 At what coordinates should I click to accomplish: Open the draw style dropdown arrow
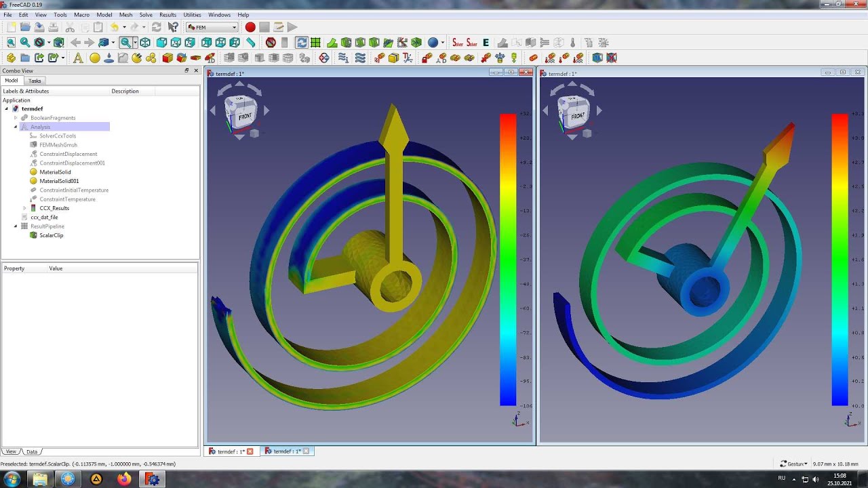[x=49, y=42]
